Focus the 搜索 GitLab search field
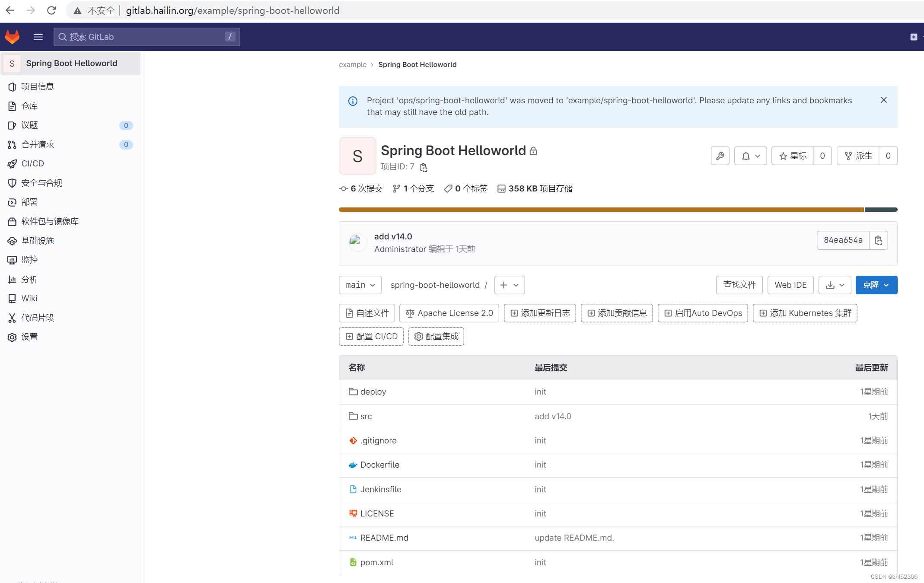Screen dimensions: 924x583 click(146, 37)
